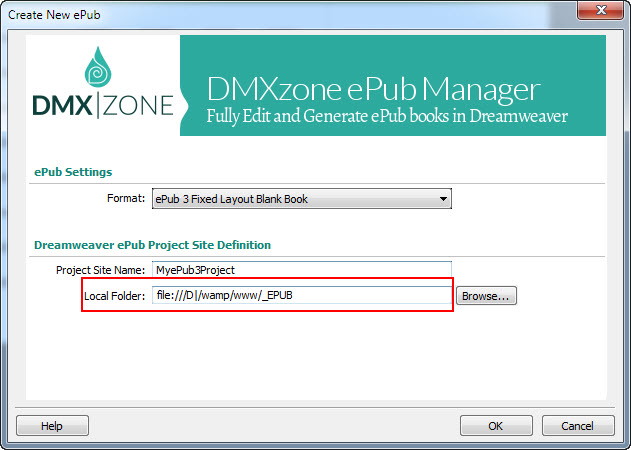Cancel the Create New ePub dialog
Viewport: 631px width, 450px height.
click(x=578, y=425)
